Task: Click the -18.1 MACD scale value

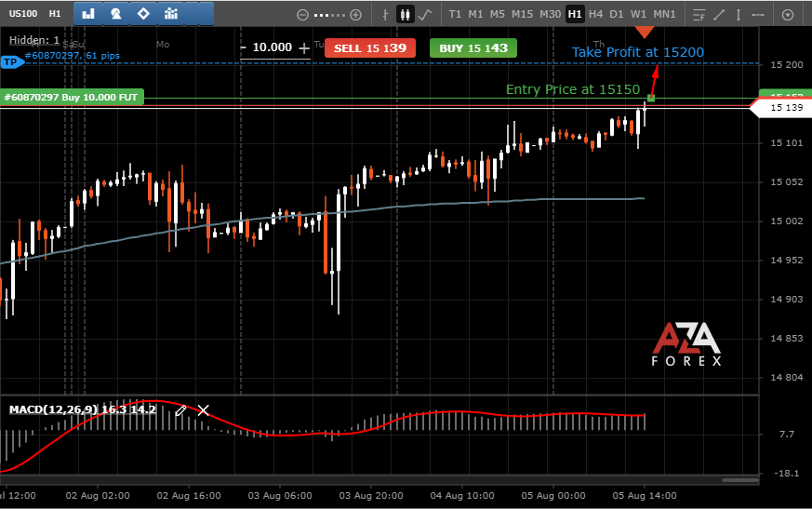Action: tap(786, 474)
